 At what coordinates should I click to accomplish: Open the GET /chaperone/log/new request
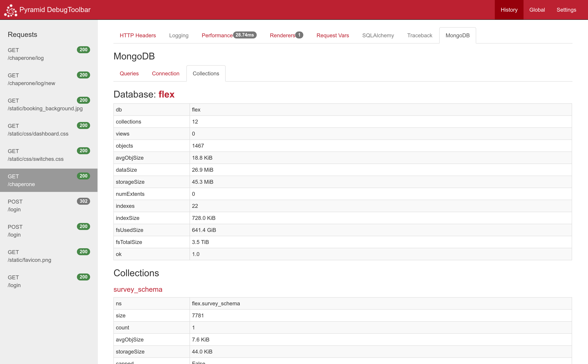(49, 79)
